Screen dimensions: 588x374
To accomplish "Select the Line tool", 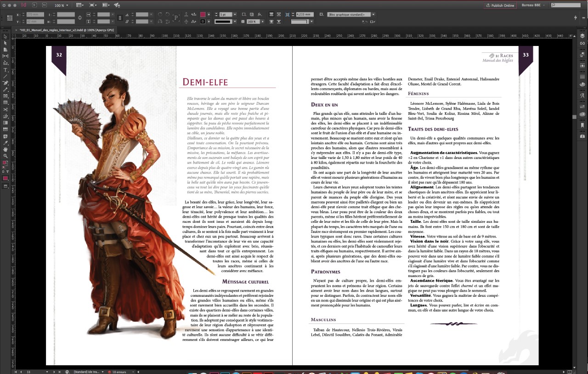I will [x=6, y=76].
